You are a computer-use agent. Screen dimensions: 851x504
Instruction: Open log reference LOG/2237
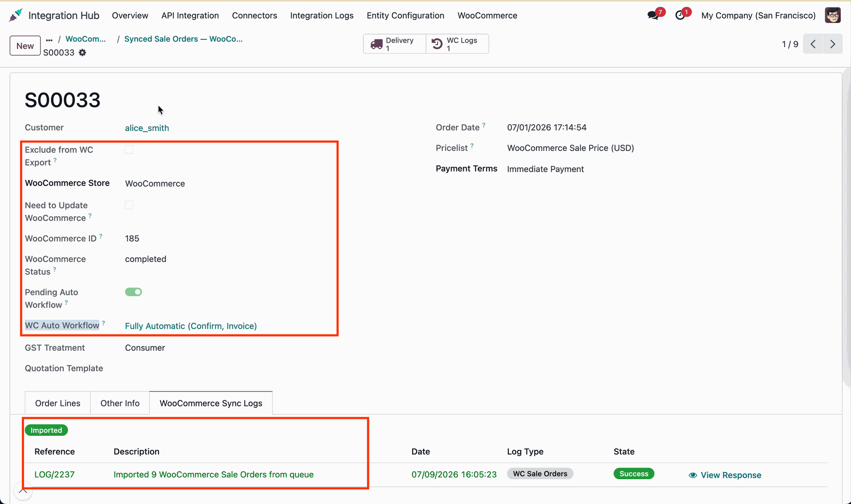click(55, 474)
